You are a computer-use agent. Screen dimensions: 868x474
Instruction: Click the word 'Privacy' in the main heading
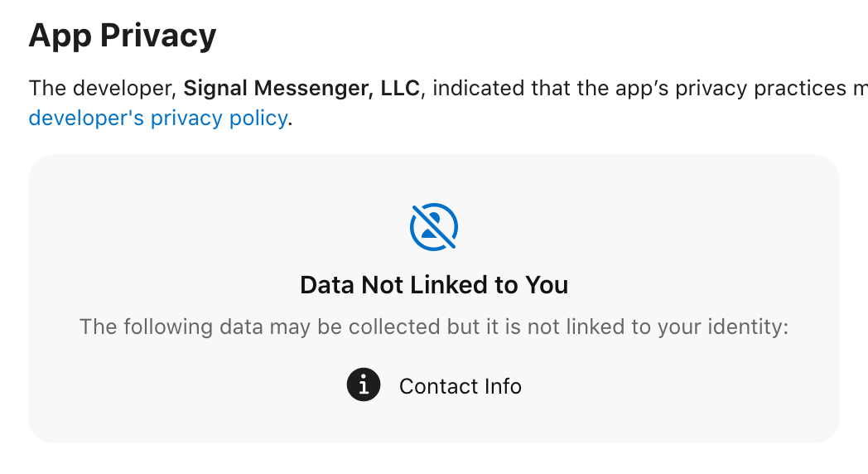click(x=158, y=36)
